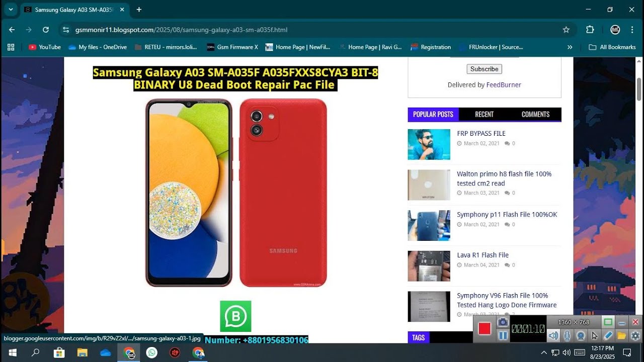Click the Subscribe button

point(484,69)
